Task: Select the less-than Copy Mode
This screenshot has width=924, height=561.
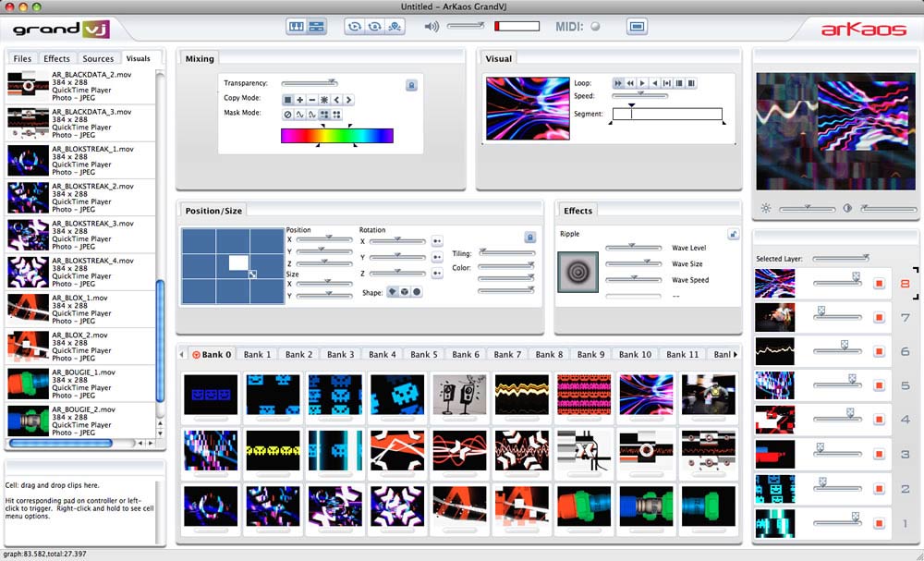Action: pos(336,100)
